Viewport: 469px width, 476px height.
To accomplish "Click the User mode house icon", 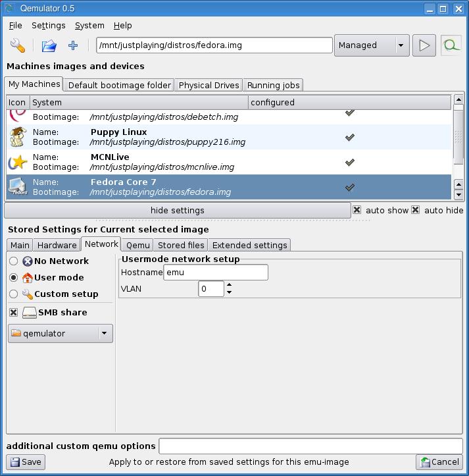I will point(28,277).
